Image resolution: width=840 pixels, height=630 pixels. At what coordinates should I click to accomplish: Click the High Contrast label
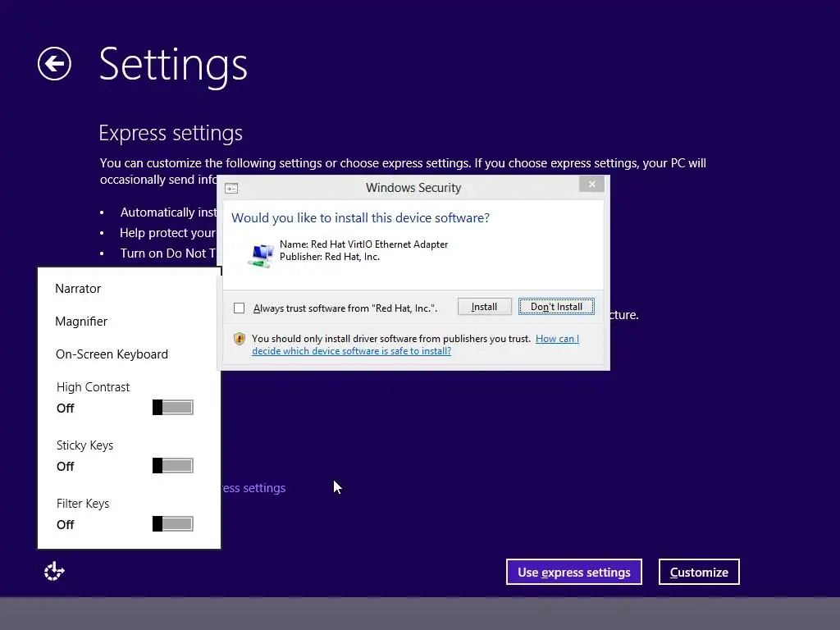click(x=93, y=387)
